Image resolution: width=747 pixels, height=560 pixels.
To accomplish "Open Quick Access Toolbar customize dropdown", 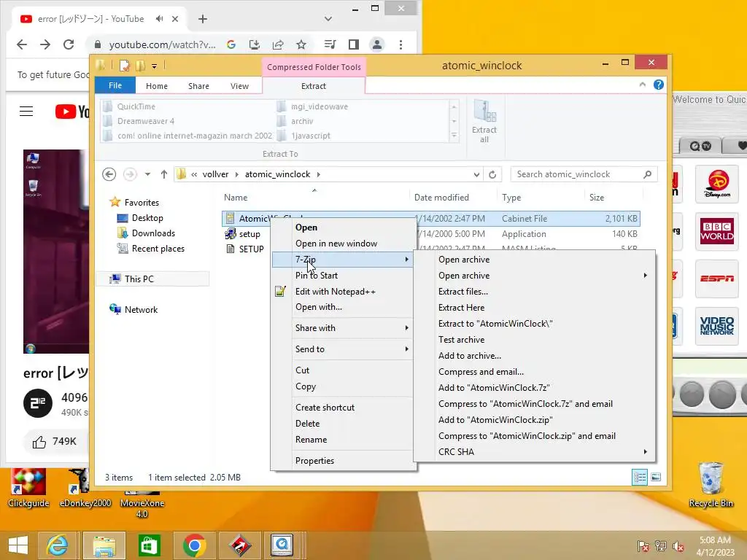I will click(x=155, y=66).
